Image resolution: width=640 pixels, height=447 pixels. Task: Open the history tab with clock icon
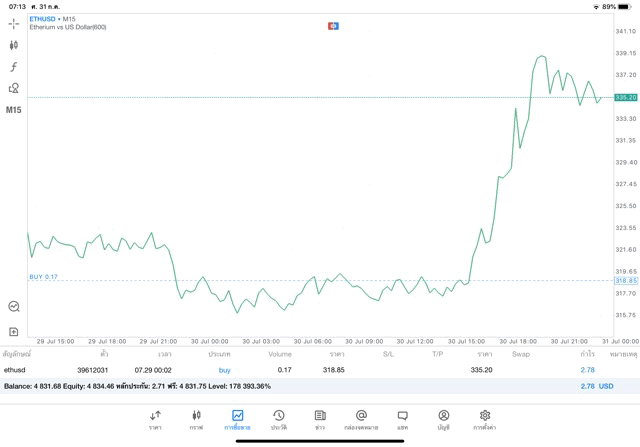(x=279, y=420)
